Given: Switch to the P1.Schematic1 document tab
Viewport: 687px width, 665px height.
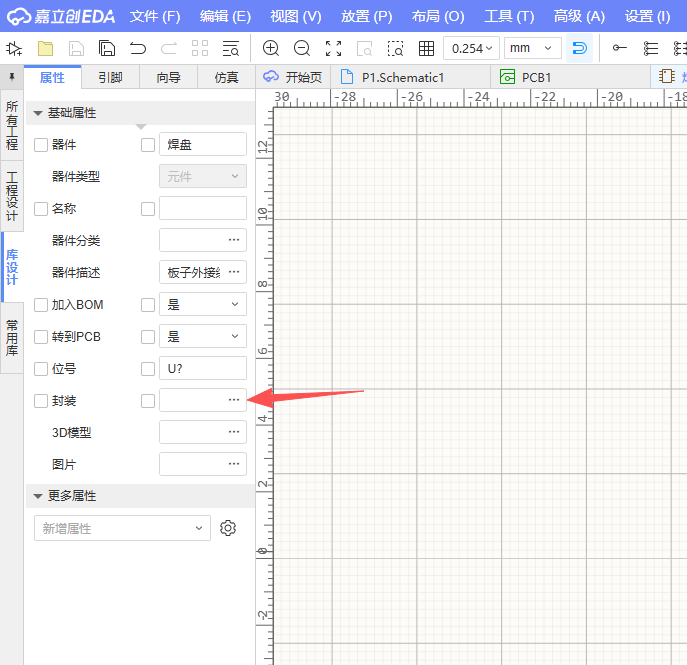Looking at the screenshot, I should pos(411,78).
